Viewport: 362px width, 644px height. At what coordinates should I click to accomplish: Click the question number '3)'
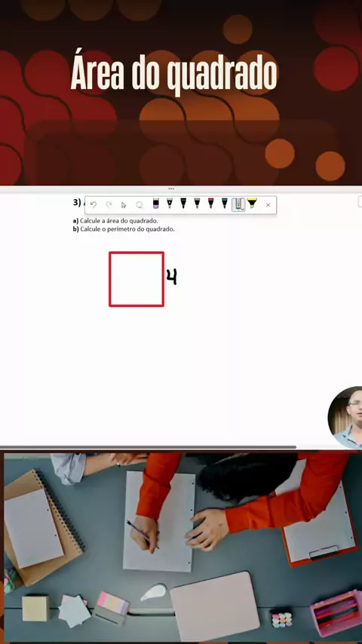pos(77,203)
